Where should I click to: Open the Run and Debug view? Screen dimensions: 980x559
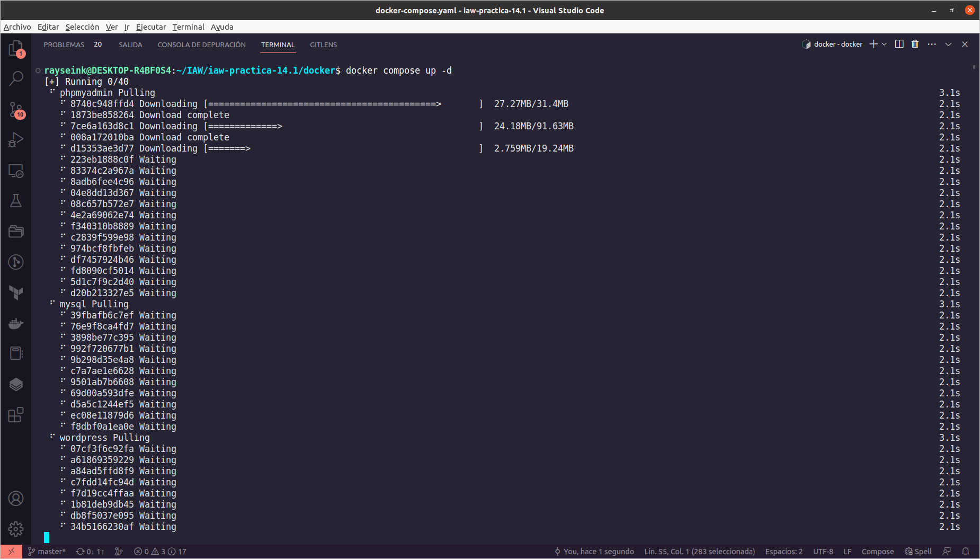point(16,139)
